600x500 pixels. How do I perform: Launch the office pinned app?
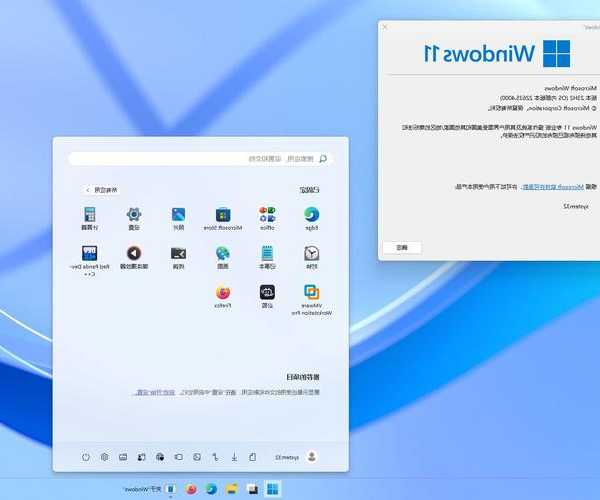267,218
